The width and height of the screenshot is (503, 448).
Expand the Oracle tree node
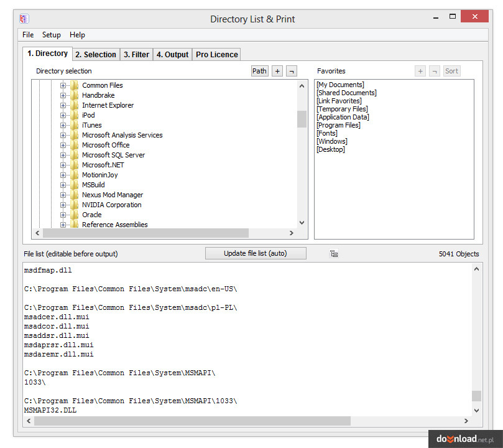coord(63,215)
